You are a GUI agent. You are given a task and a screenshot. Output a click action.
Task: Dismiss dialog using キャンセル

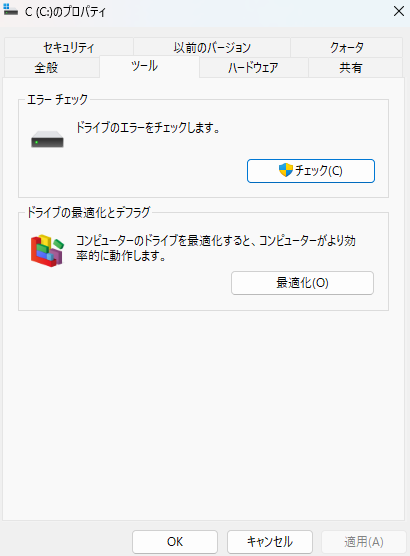(x=270, y=542)
